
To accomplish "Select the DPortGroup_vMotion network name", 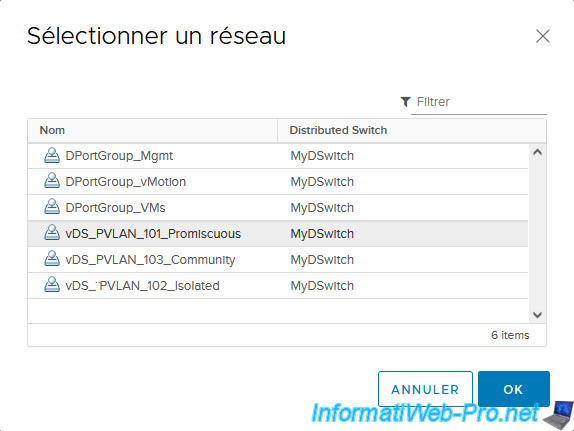I will tap(126, 182).
